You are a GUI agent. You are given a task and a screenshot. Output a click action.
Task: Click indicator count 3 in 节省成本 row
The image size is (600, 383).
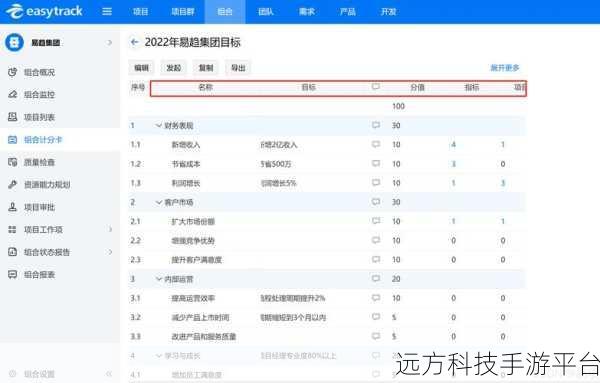[x=453, y=164]
